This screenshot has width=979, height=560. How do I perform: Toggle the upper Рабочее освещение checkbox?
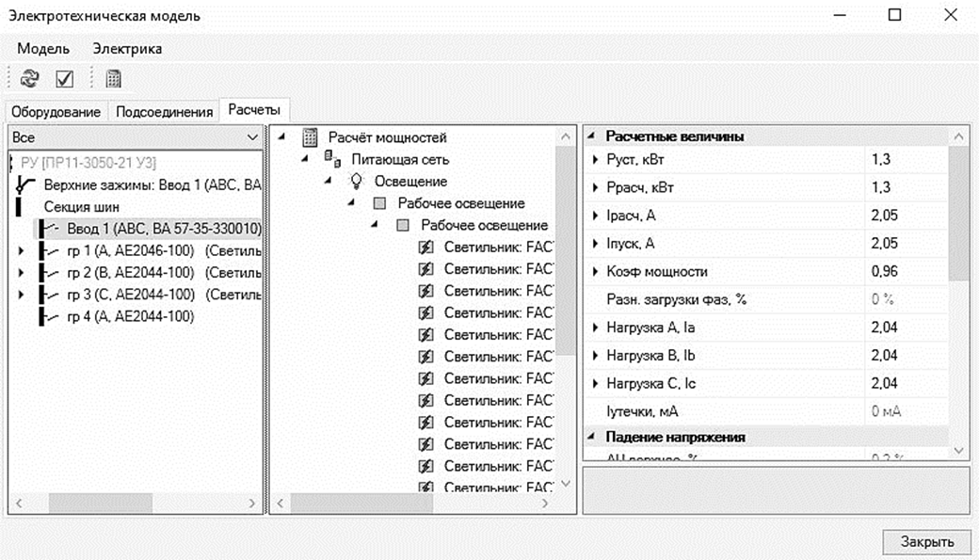coord(379,203)
